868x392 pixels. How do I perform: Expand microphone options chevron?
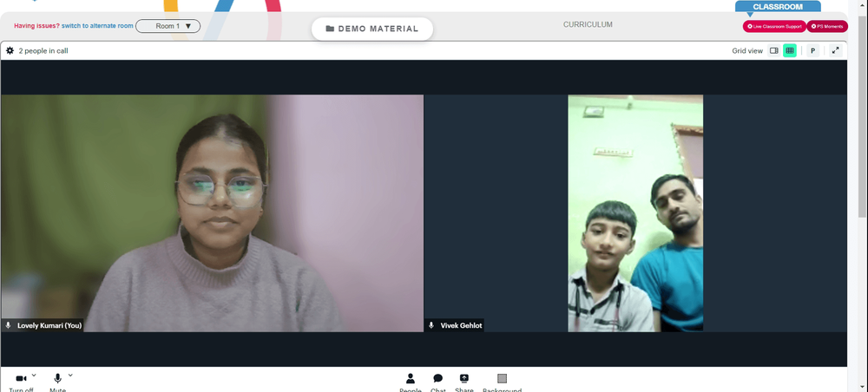(70, 375)
